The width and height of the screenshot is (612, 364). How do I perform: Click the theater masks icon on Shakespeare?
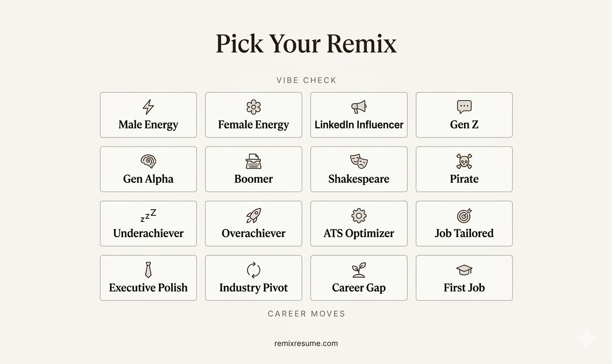(x=358, y=161)
